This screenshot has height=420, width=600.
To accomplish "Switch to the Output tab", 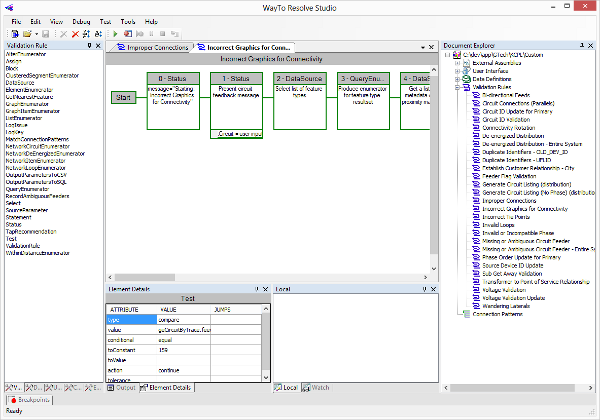I will (x=122, y=387).
